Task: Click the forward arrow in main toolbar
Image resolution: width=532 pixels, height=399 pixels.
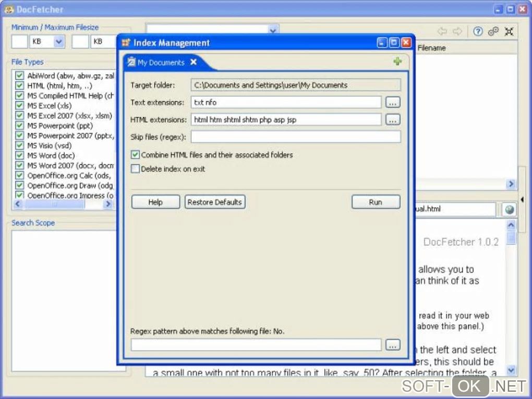Action: 457,31
